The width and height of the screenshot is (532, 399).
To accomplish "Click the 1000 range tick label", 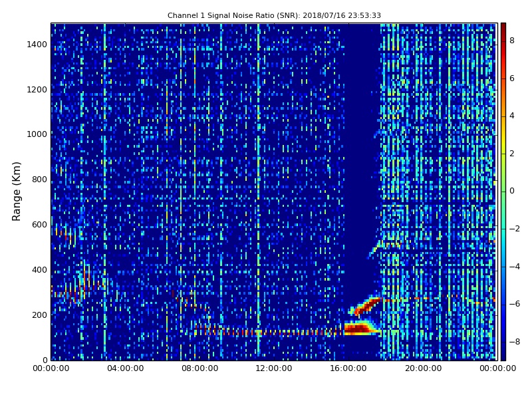I will (37, 134).
